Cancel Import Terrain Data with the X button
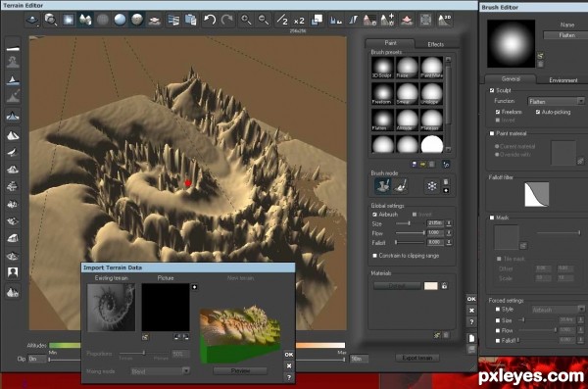This screenshot has height=389, width=588. click(289, 365)
